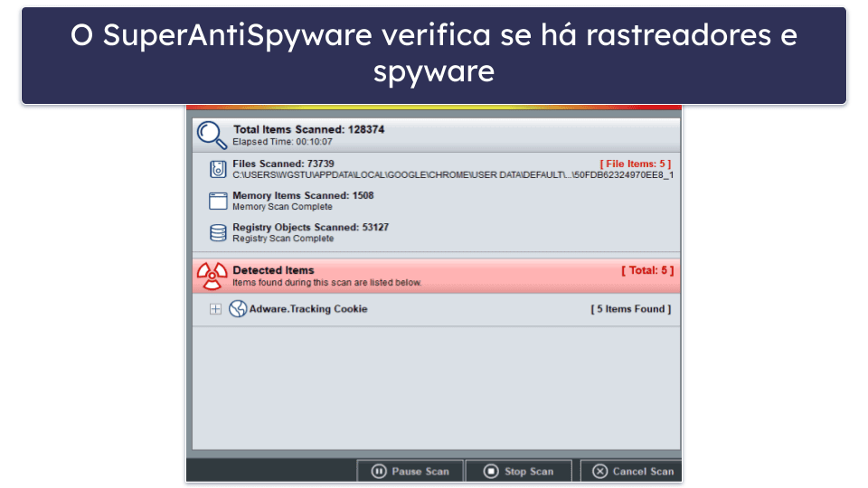Click the Files Scanned: 73739 label
Screen dimensions: 868x488
[x=283, y=164]
